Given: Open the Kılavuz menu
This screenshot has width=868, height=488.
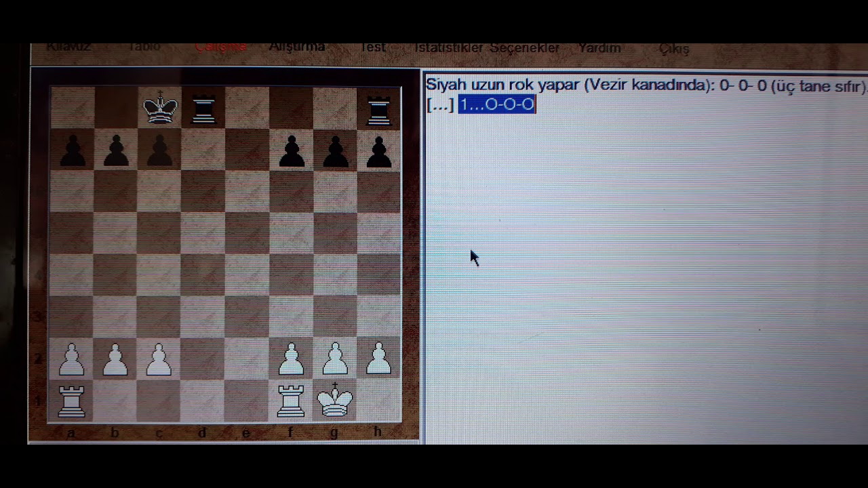Looking at the screenshot, I should (68, 47).
